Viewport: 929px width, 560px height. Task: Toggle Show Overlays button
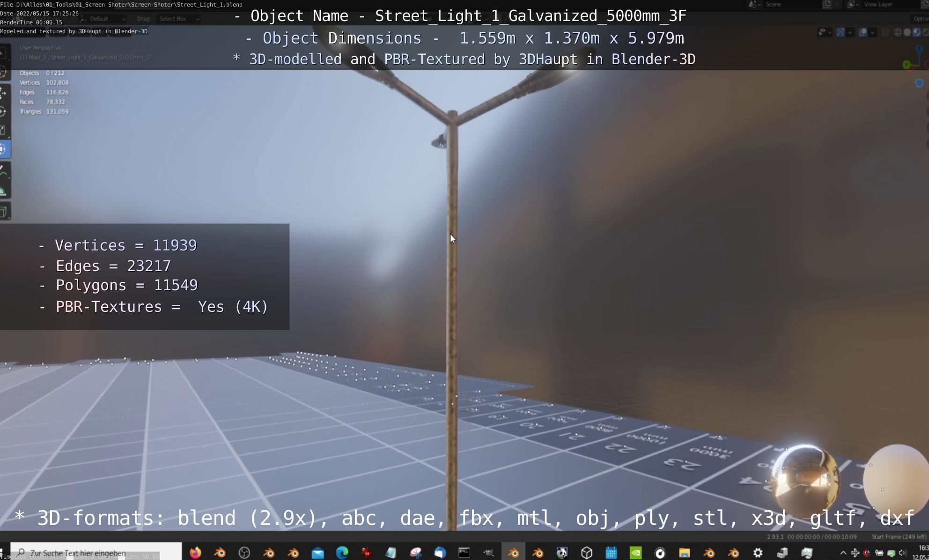[863, 32]
